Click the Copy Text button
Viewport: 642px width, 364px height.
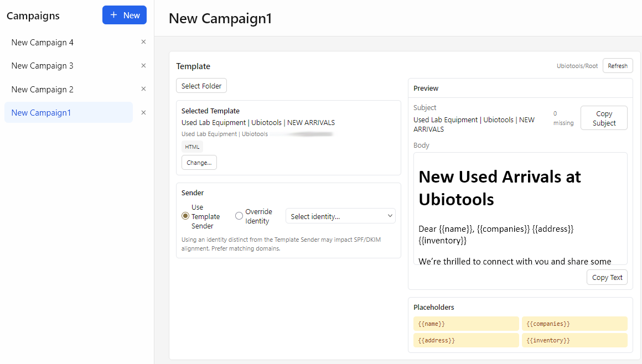click(607, 278)
